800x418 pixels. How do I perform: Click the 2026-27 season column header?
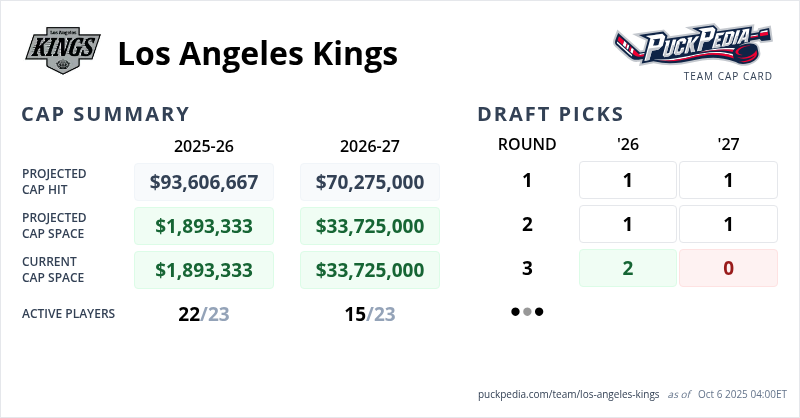click(x=370, y=145)
